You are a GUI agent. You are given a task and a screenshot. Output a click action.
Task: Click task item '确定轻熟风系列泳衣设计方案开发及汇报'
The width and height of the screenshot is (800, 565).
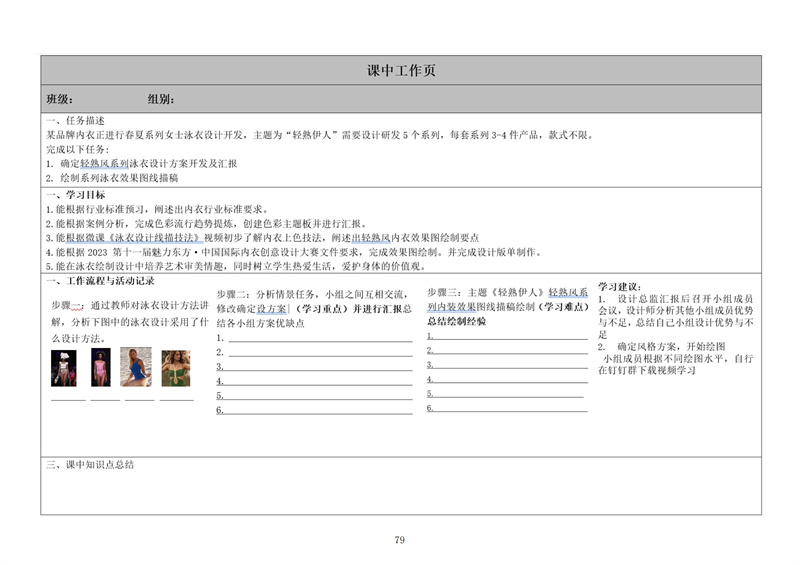(x=142, y=163)
